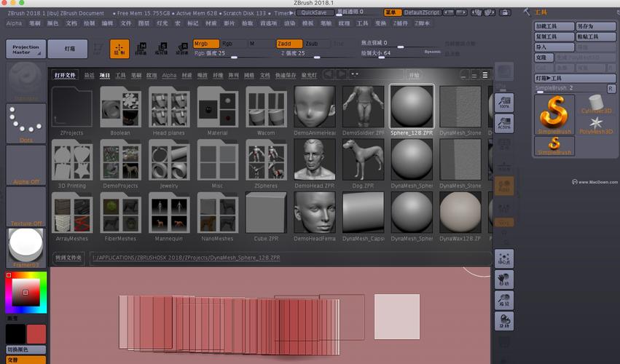Image resolution: width=620 pixels, height=364 pixels.
Task: Click the small SimpleBrush thumbnail below
Action: click(554, 146)
